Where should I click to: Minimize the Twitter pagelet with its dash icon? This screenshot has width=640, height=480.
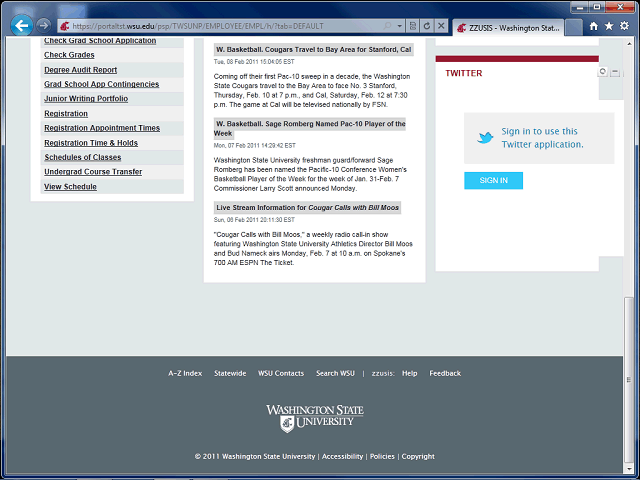(x=615, y=72)
